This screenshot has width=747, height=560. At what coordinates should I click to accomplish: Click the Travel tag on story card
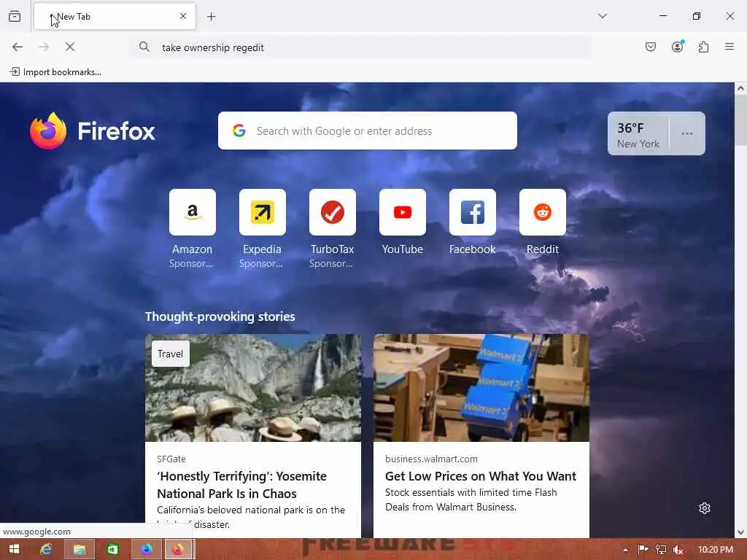pyautogui.click(x=170, y=354)
